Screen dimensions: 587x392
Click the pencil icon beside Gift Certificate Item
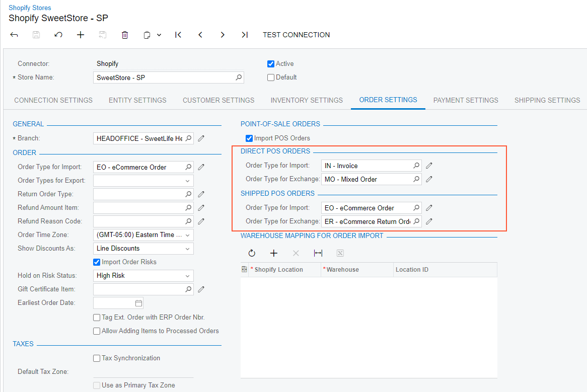pos(201,289)
